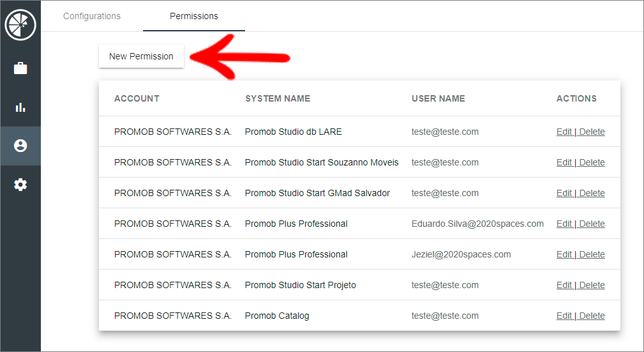Click teste@teste.com in Promob Catalog row
This screenshot has width=644, height=352.
(446, 316)
